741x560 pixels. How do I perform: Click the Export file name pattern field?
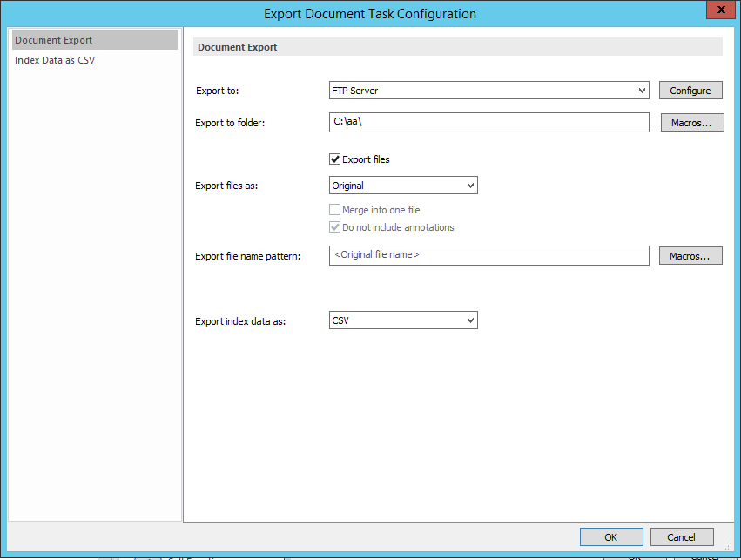coord(488,255)
